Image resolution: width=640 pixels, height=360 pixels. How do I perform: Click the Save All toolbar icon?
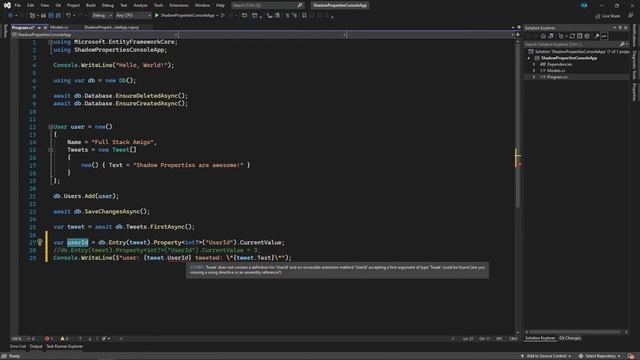[x=58, y=16]
